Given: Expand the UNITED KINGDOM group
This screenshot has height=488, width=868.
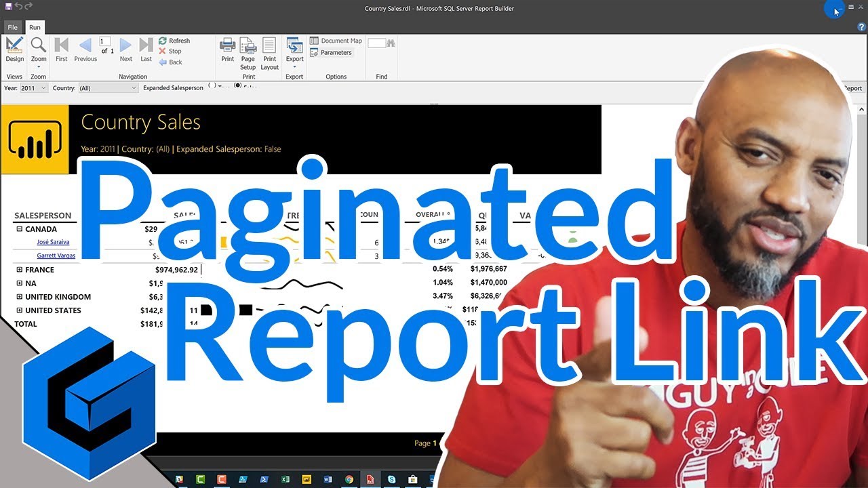Looking at the screenshot, I should 20,297.
